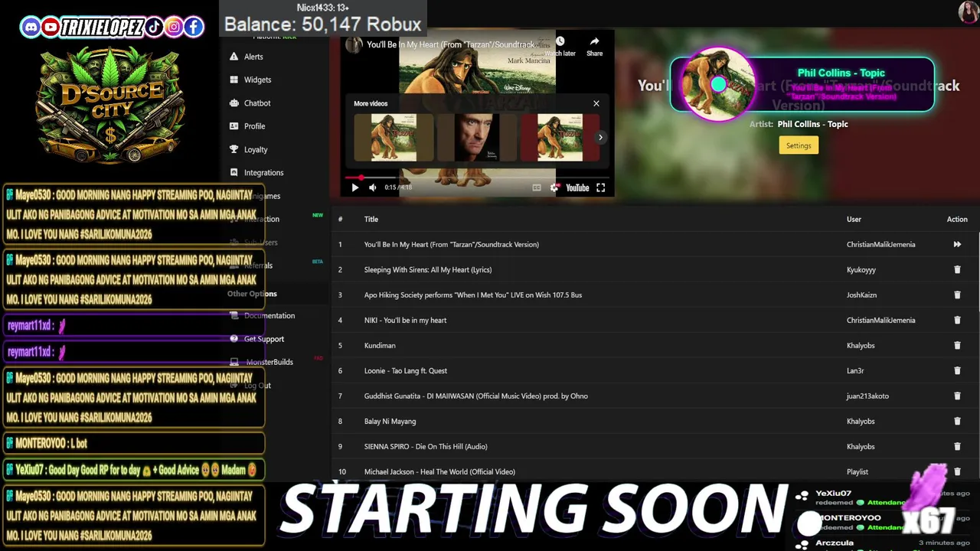Delete the Apo Hiking Society song
Viewport: 980px width, 551px height.
[957, 295]
